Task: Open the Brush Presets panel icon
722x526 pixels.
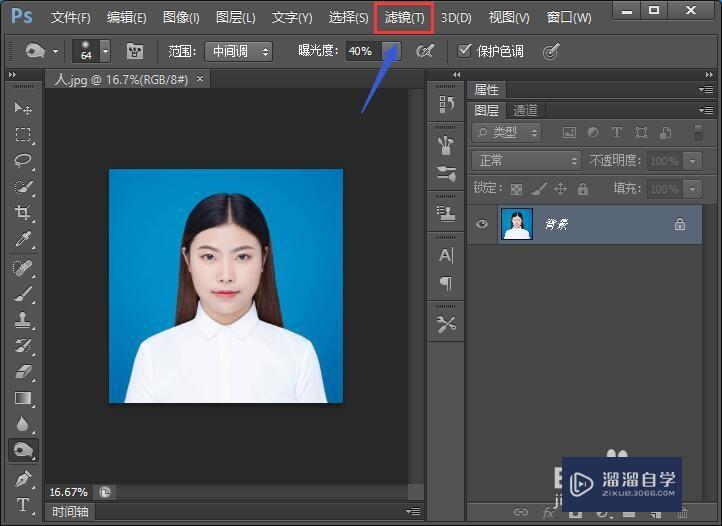Action: (446, 173)
